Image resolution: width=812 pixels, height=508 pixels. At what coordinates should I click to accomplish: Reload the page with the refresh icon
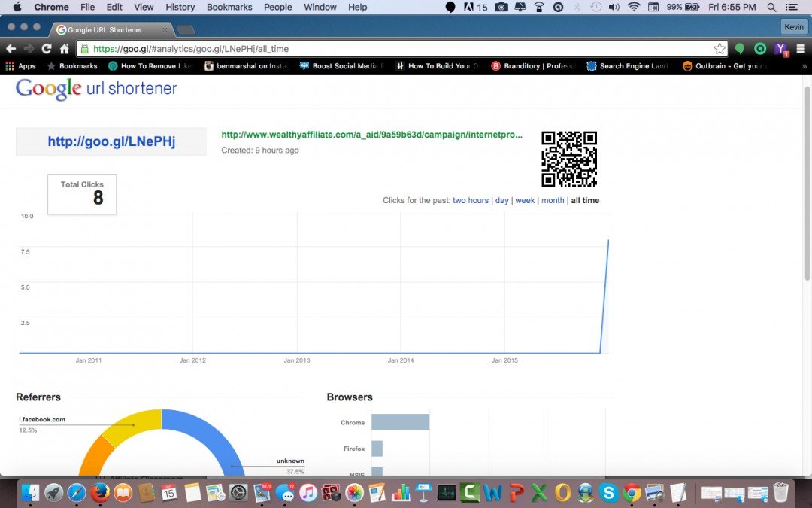[x=46, y=49]
